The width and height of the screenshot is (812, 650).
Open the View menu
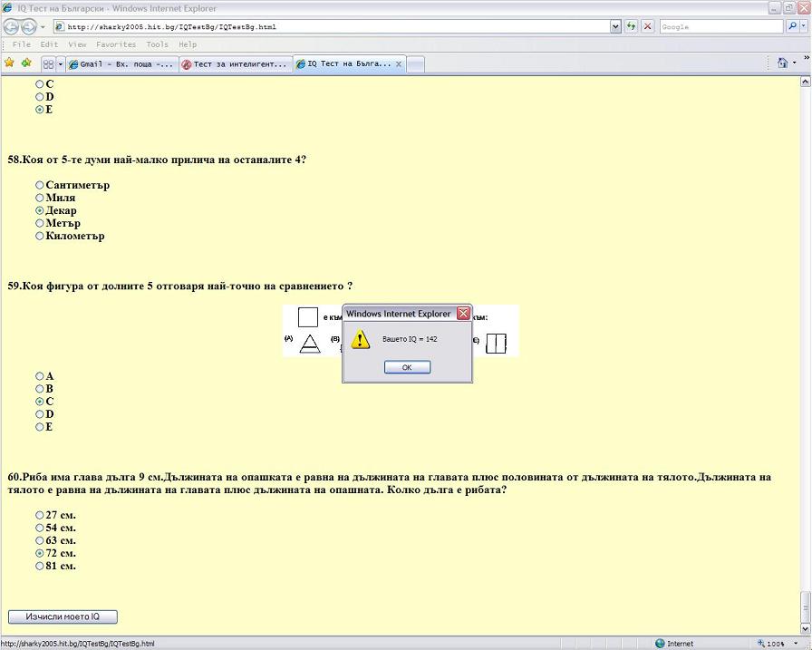77,44
